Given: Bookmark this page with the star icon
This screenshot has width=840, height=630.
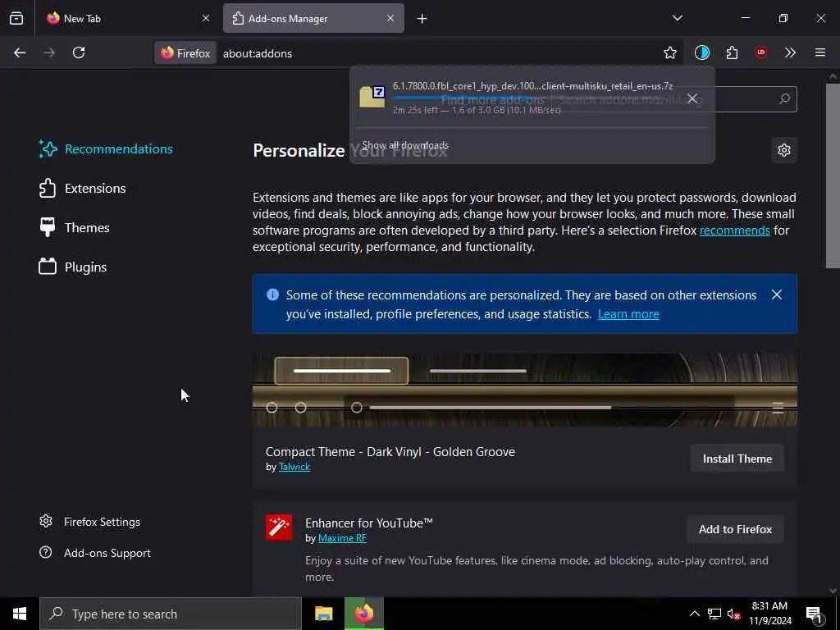Looking at the screenshot, I should (669, 52).
